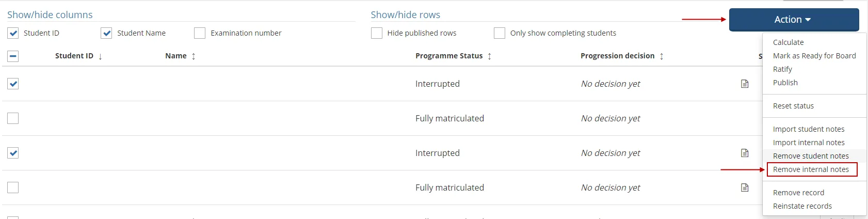Sort Programme Status column using its arrows
868x219 pixels.
coord(489,56)
